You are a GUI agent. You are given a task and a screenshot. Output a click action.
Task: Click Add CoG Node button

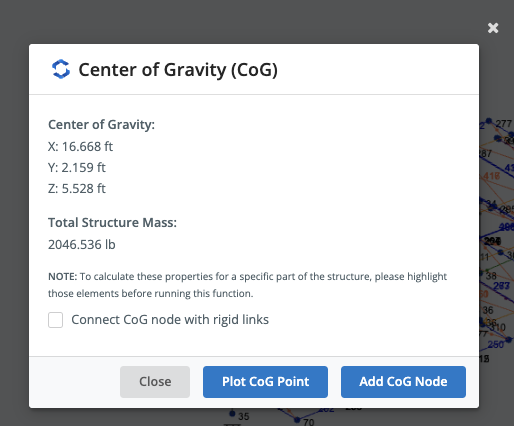point(403,382)
